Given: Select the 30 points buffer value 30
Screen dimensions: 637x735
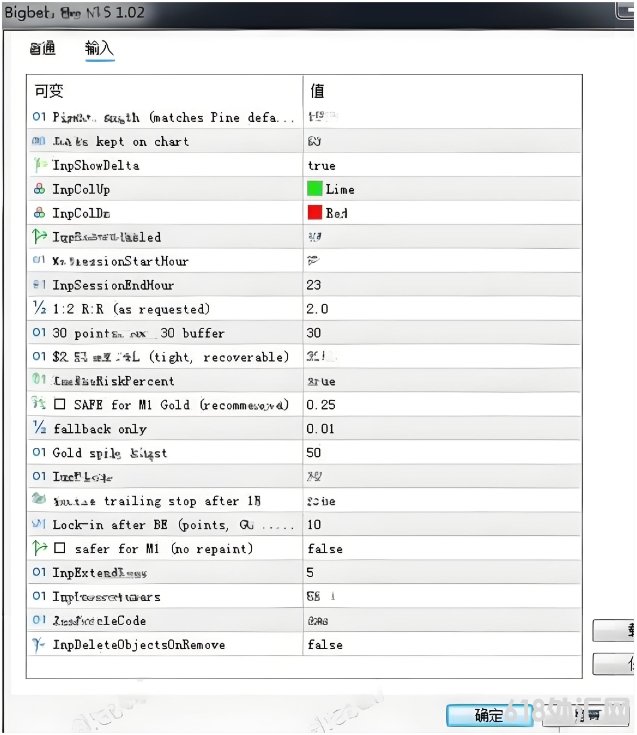Looking at the screenshot, I should (314, 333).
